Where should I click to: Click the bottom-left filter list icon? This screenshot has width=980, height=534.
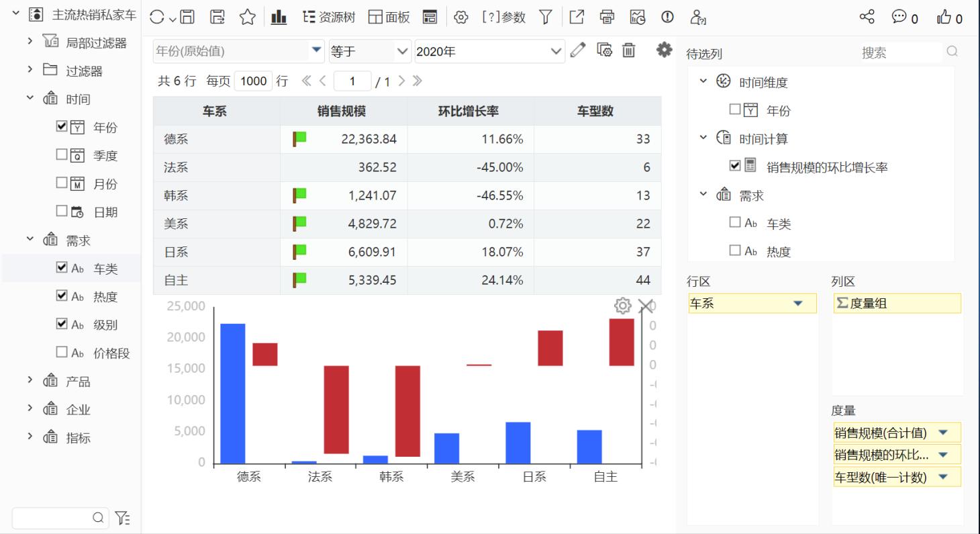122,517
